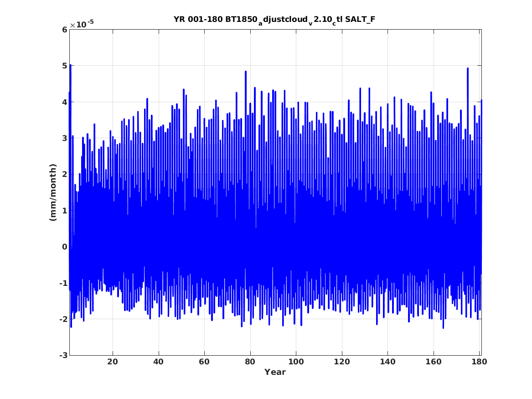
Task: Click x-axis tick label 180
Action: pos(479,362)
